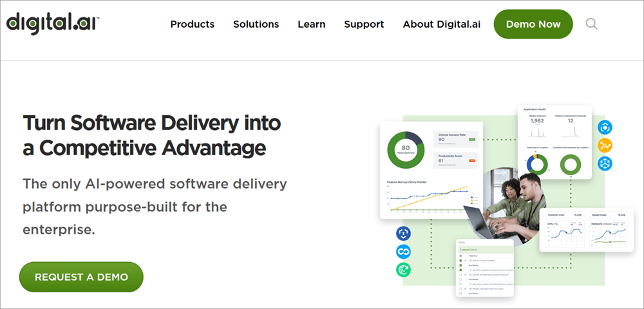Expand the Learn navigation menu
Screen dimensions: 644x309
(311, 24)
